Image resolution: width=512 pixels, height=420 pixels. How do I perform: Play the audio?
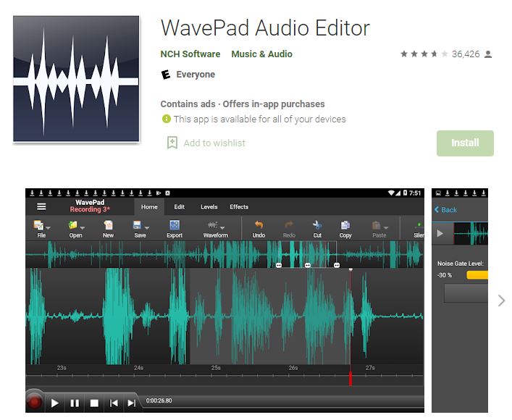click(x=54, y=403)
